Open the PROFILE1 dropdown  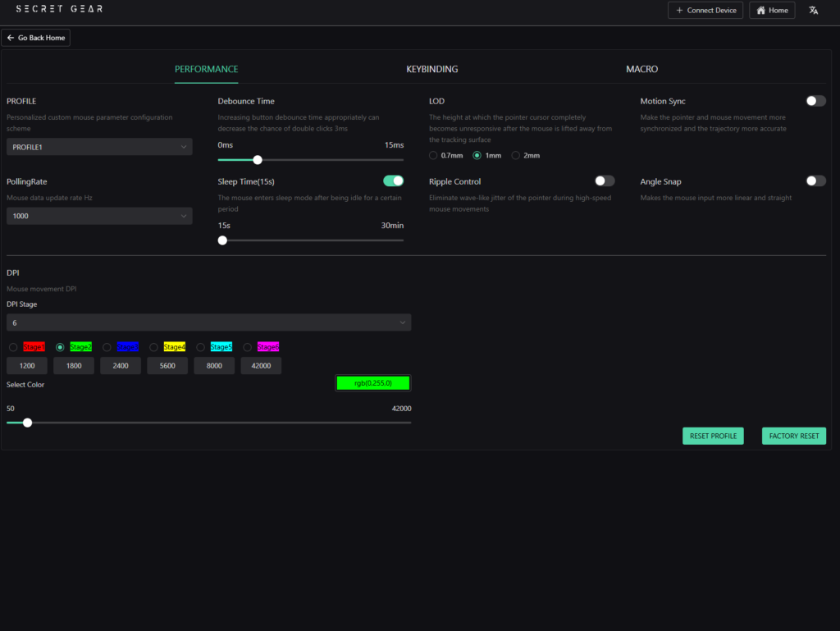pyautogui.click(x=99, y=147)
